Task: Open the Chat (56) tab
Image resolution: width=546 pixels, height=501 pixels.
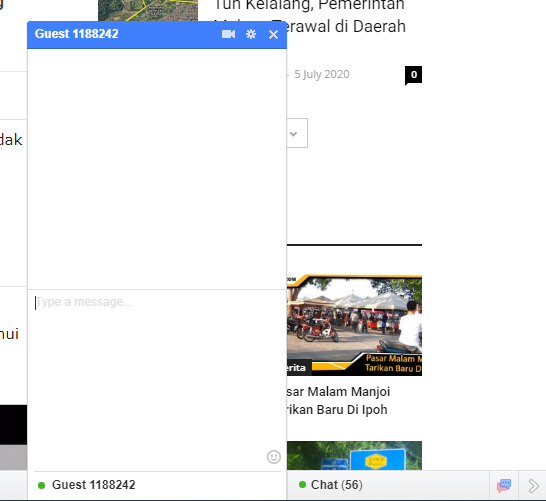Action: tap(388, 485)
